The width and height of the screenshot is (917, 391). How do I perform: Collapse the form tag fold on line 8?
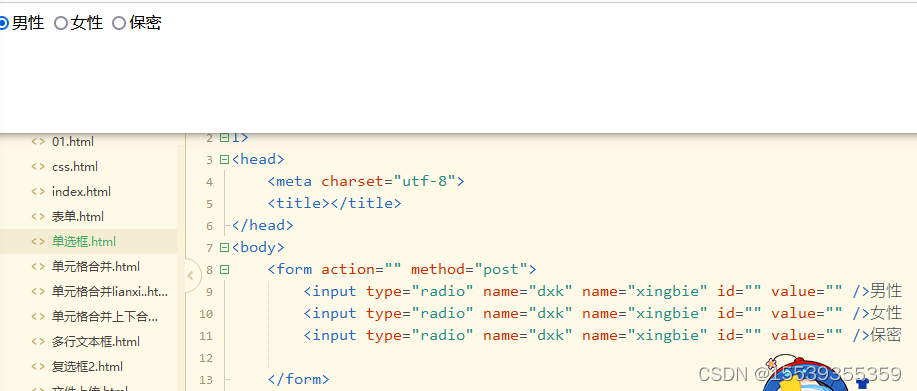click(224, 269)
